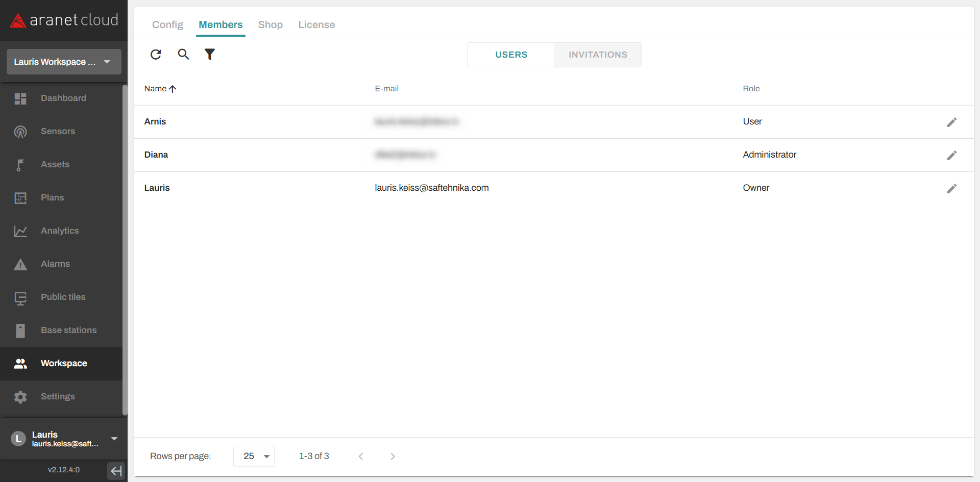This screenshot has height=482, width=980.
Task: Open rows per page dropdown
Action: point(254,456)
